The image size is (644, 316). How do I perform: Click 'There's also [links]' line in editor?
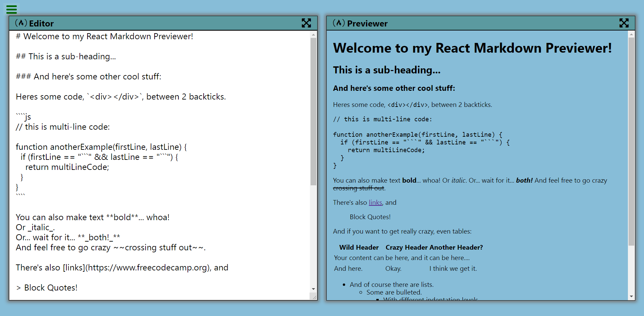122,267
